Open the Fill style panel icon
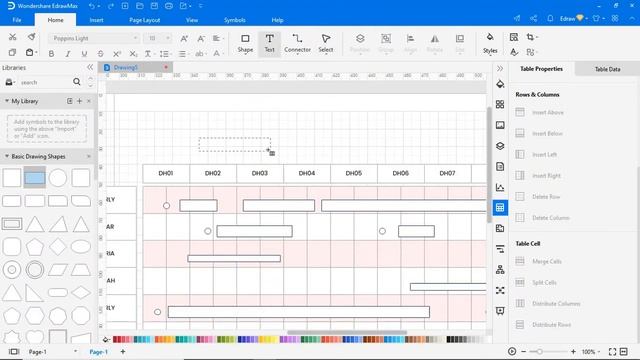The width and height of the screenshot is (640, 360). [500, 84]
